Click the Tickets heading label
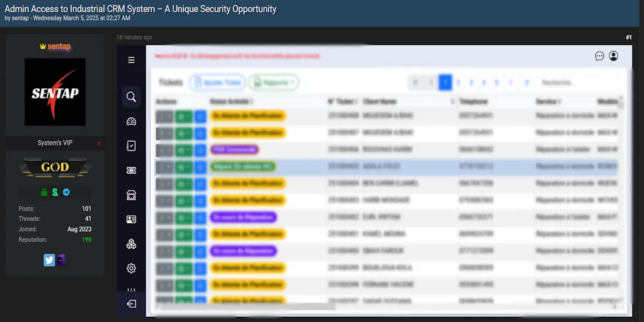The image size is (644, 322). point(171,82)
